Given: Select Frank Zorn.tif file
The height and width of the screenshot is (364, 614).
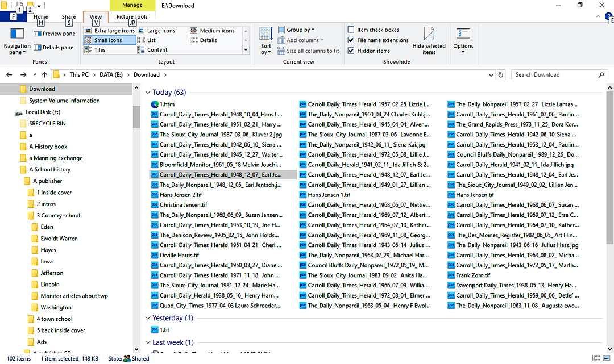Looking at the screenshot, I should (x=468, y=275).
